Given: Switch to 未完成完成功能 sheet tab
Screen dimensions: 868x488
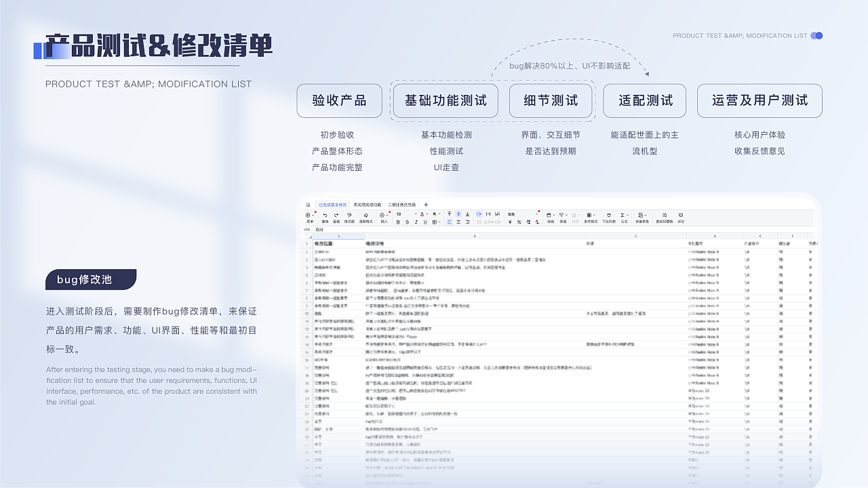Looking at the screenshot, I should click(367, 205).
